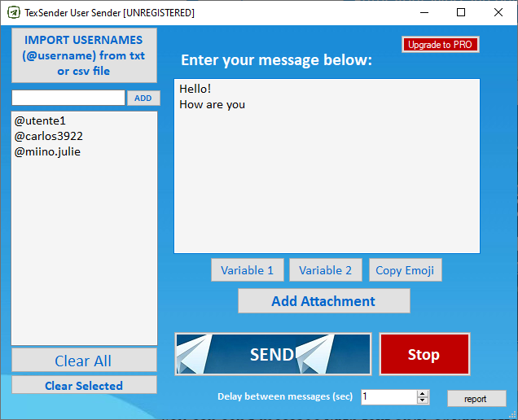
Task: Decrease delay with the down spinner arrow
Action: coord(423,400)
